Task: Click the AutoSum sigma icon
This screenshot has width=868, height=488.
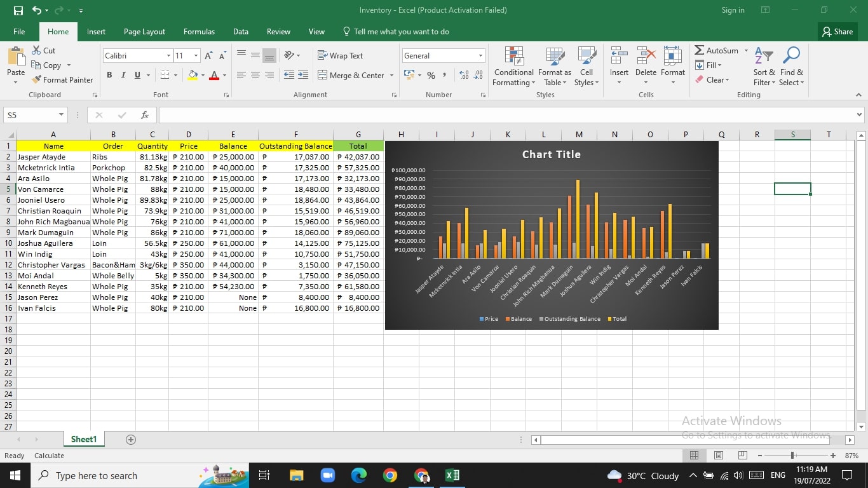Action: (x=699, y=50)
